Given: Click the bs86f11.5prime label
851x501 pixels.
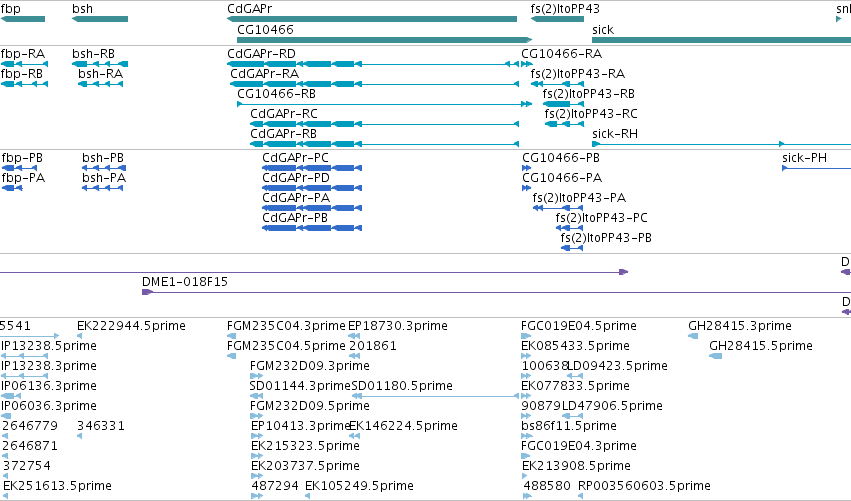Looking at the screenshot, I should tap(569, 426).
